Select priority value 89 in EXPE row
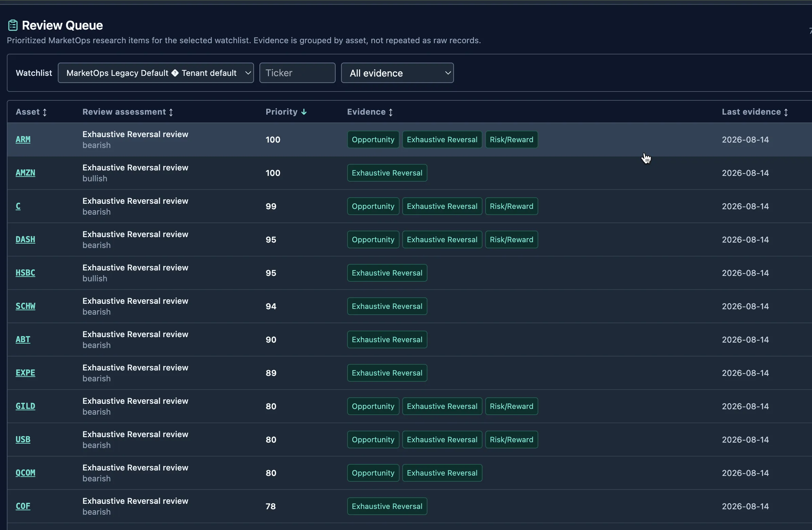This screenshot has width=812, height=530. click(271, 373)
